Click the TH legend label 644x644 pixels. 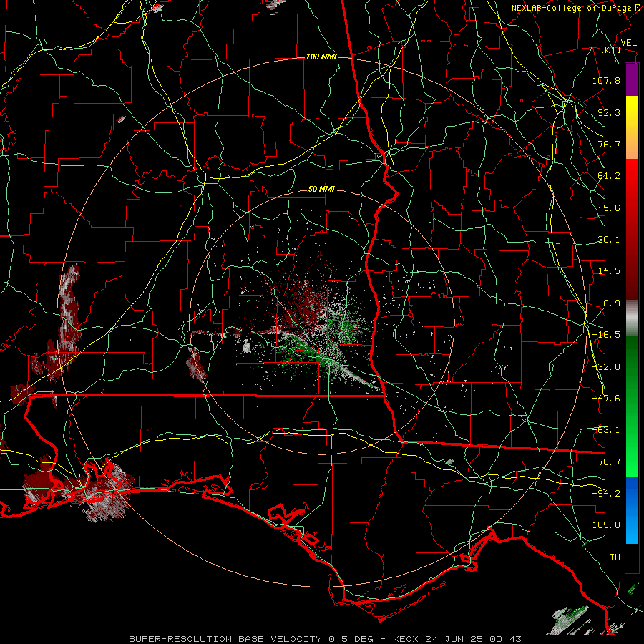(615, 557)
